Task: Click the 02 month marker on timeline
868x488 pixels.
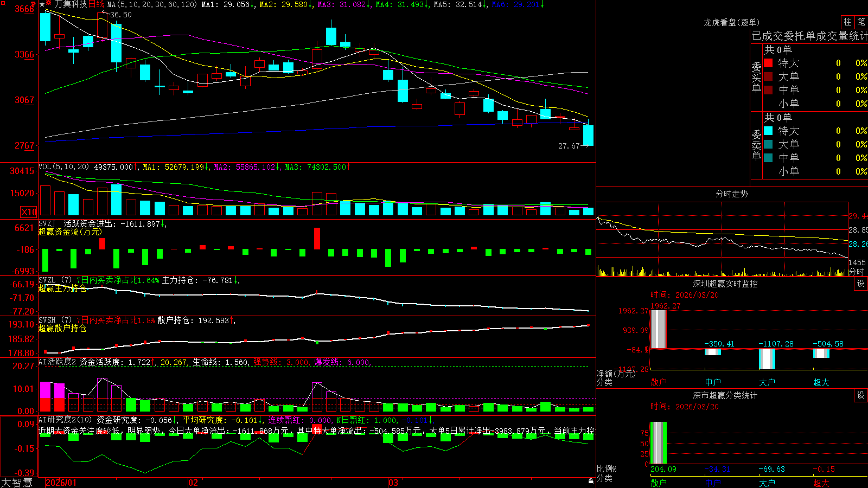Action: click(193, 483)
